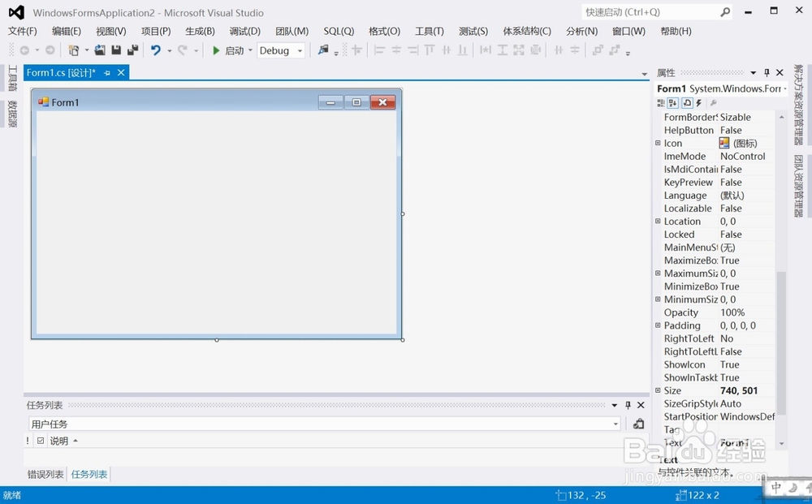Click the Align Centers layout icon

click(396, 50)
